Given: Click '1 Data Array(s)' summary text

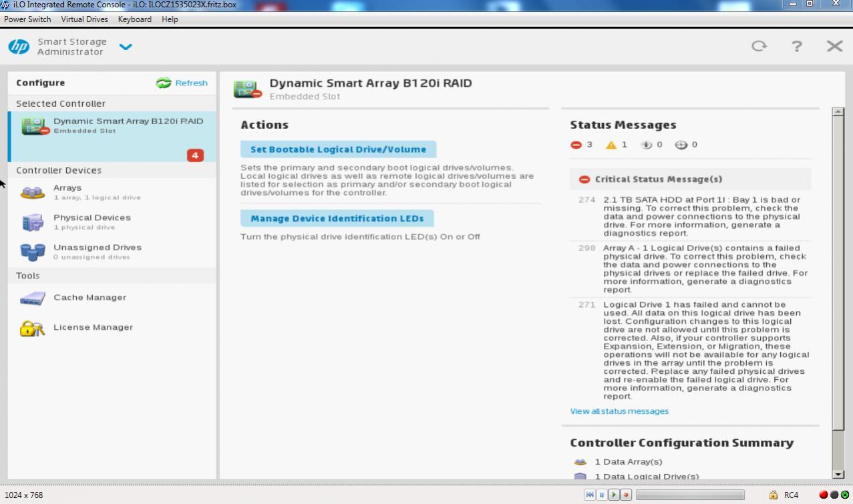Looking at the screenshot, I should (x=629, y=462).
